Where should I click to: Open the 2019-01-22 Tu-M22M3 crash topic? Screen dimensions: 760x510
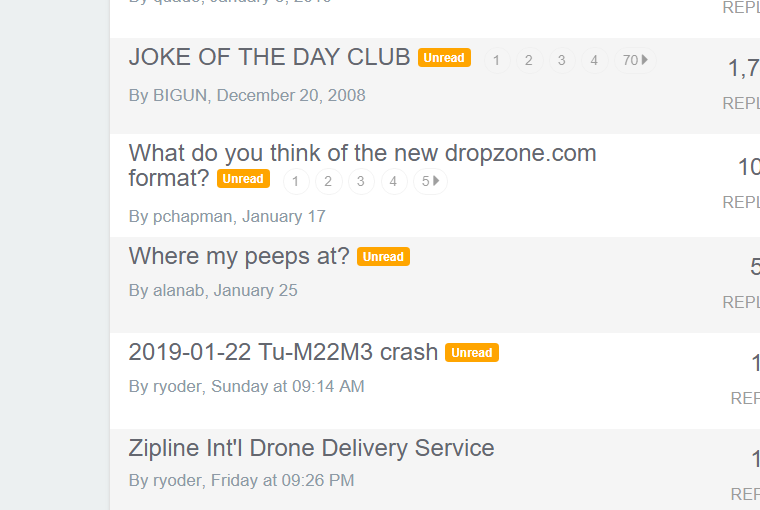point(283,352)
